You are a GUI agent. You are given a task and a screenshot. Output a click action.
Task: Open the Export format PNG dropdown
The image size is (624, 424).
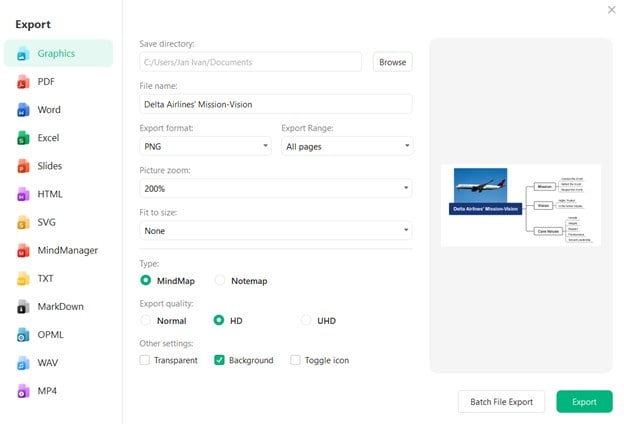205,146
